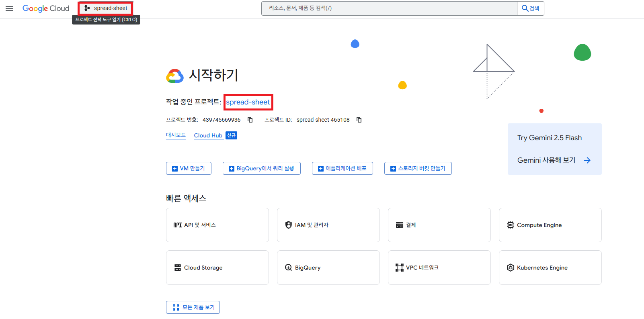This screenshot has height=319, width=644.
Task: Click the 스토리지 버킷 만들기 button
Action: 418,168
